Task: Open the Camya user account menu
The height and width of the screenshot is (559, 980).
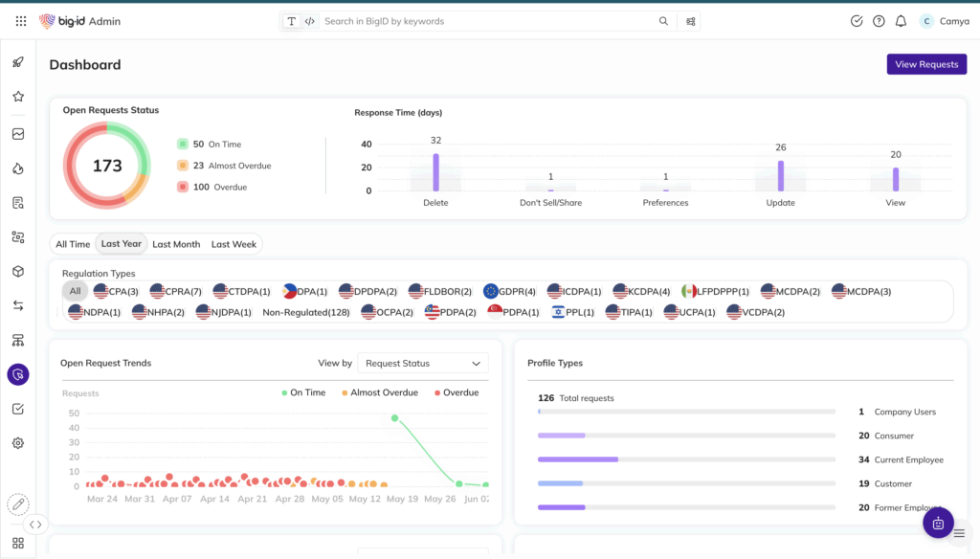Action: click(944, 21)
